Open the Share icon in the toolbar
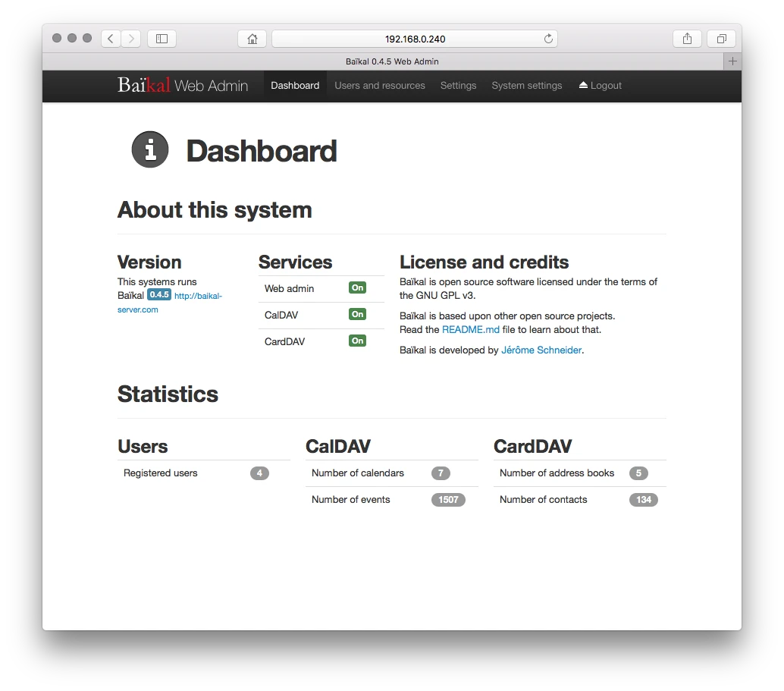784x691 pixels. 688,39
